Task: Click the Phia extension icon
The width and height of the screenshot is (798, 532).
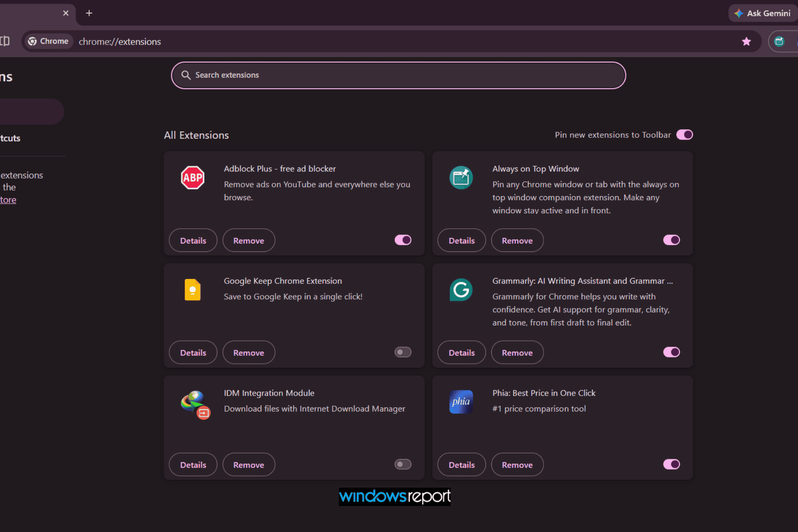Action: click(461, 402)
